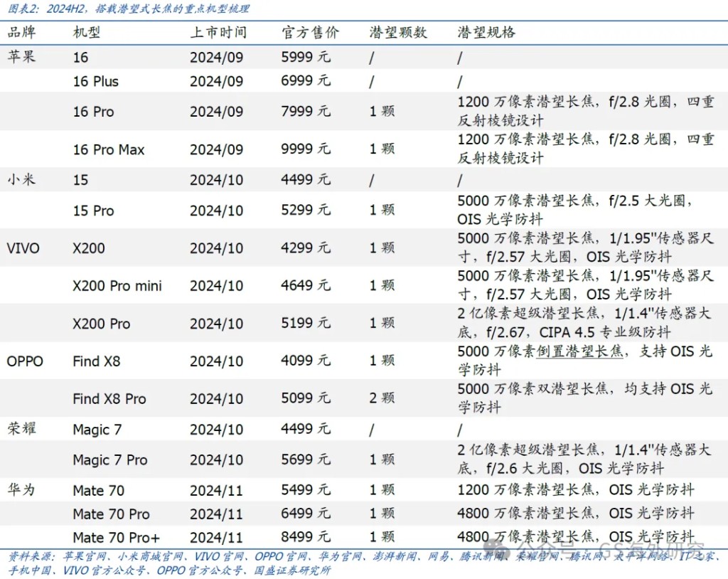Click the model cell "Magic 7"
The width and height of the screenshot is (728, 579).
point(97,430)
